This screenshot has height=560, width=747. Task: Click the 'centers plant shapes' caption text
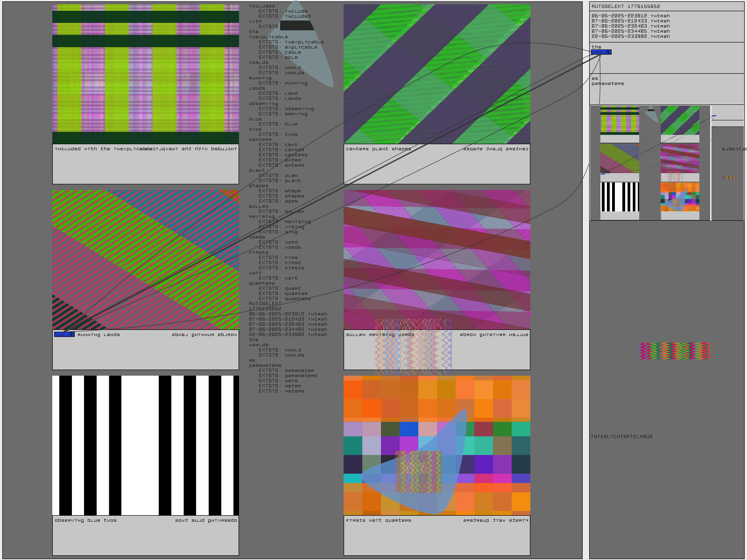coord(378,149)
